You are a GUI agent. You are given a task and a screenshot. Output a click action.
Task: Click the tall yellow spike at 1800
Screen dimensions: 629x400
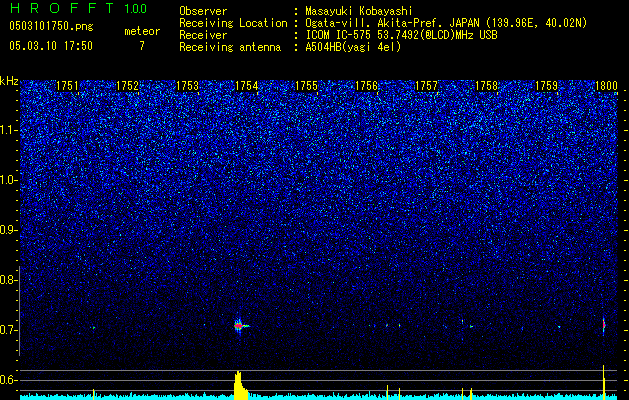click(604, 382)
